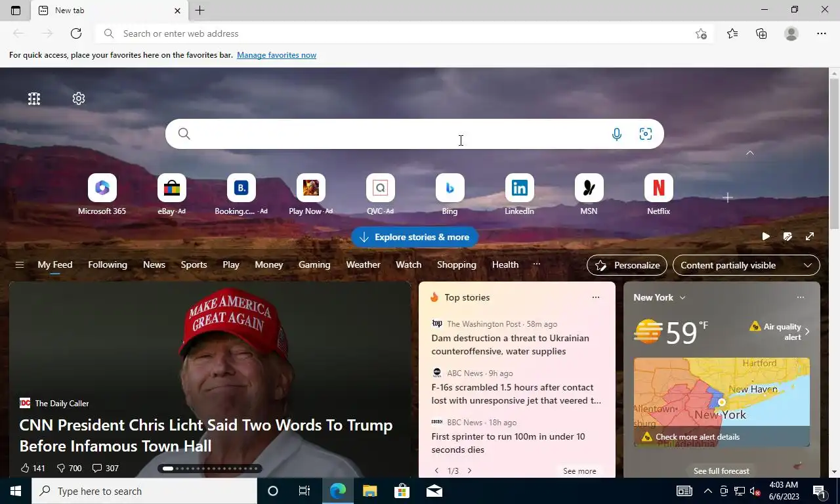
Task: Open See more in Top stories
Action: tap(579, 471)
